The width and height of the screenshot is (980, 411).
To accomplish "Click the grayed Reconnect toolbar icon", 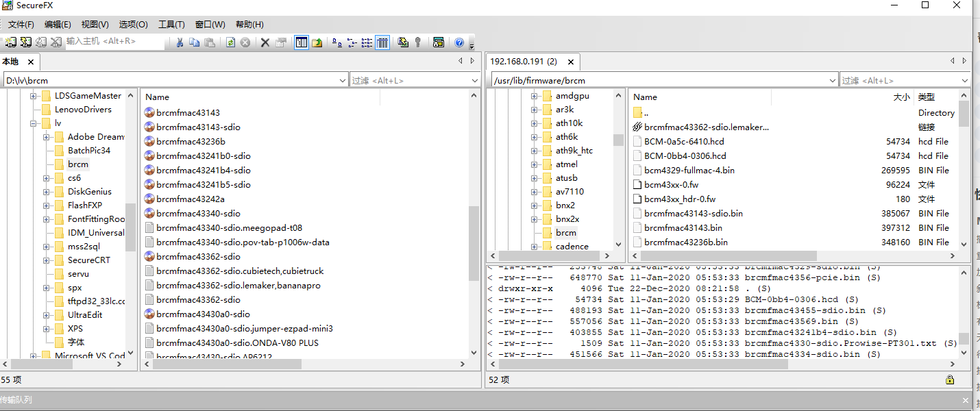I will (40, 42).
